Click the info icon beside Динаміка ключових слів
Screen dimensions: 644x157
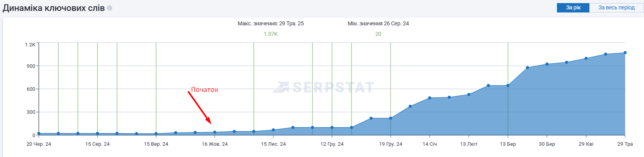(110, 8)
